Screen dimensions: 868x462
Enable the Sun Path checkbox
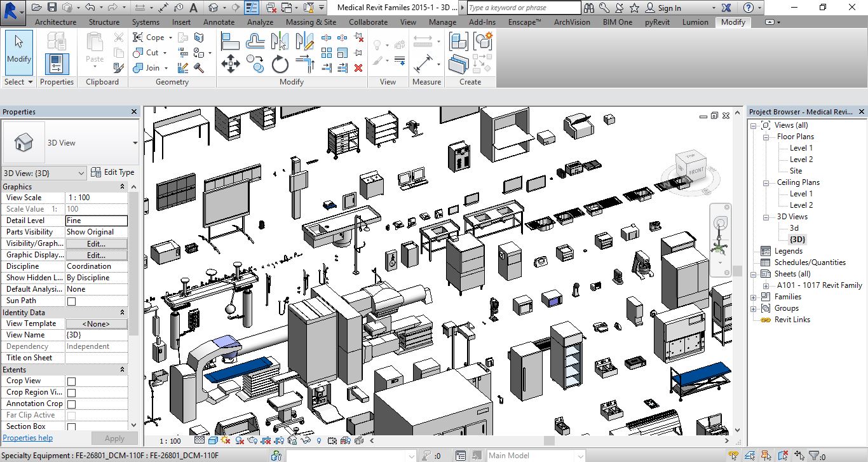[71, 301]
